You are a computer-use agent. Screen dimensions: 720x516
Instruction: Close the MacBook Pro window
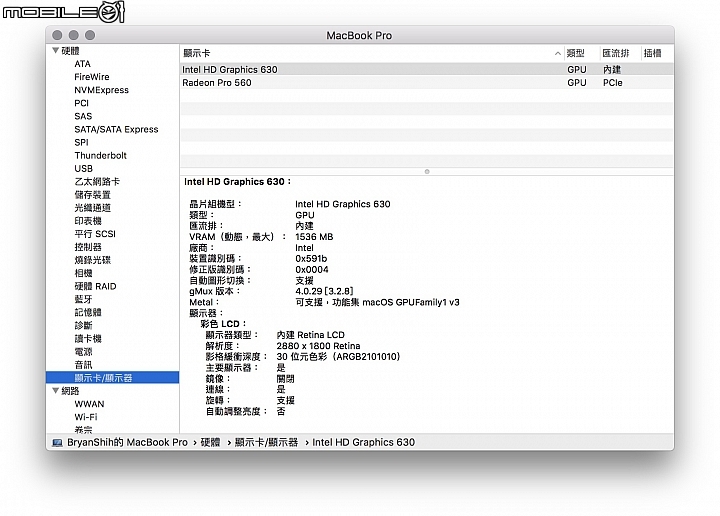[57, 35]
